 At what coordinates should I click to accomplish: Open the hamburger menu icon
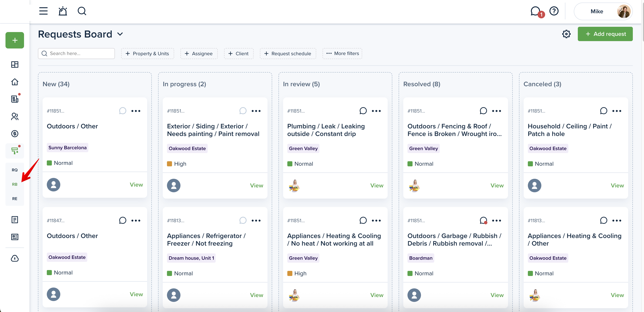43,11
